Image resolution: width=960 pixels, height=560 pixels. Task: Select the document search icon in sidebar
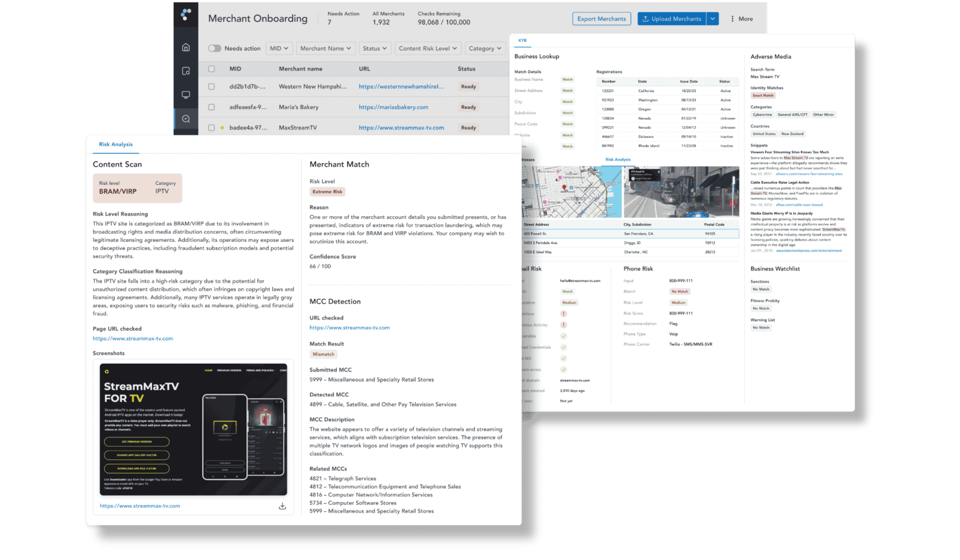click(x=186, y=71)
